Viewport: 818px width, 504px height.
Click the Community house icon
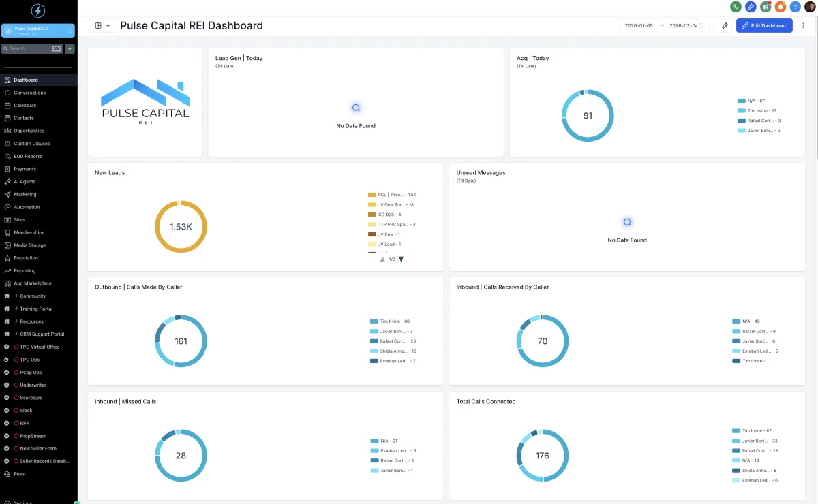click(7, 296)
